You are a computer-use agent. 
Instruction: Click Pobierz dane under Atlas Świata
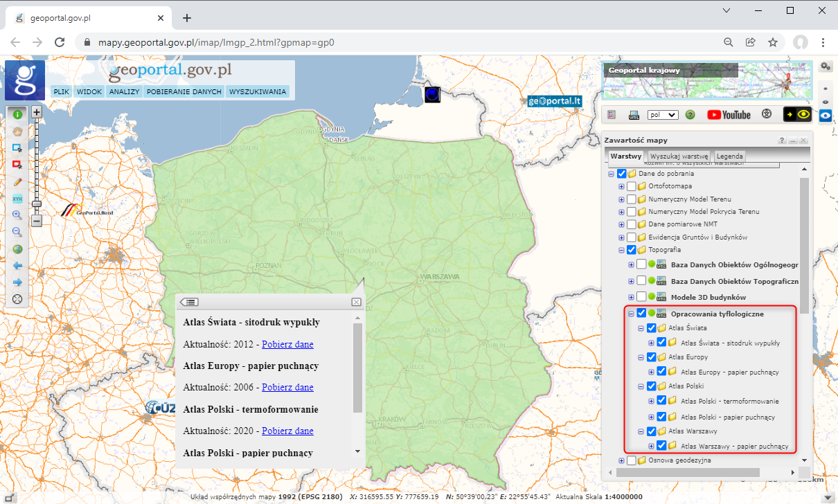[287, 344]
